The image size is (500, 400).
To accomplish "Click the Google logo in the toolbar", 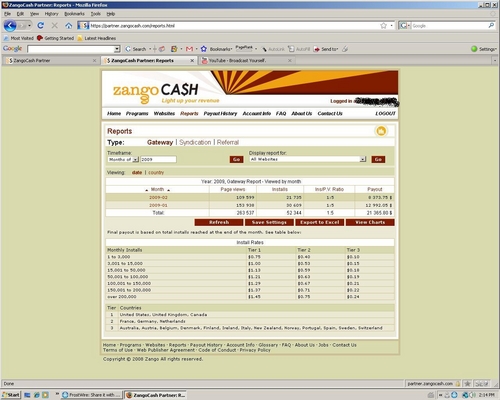I will [x=13, y=49].
